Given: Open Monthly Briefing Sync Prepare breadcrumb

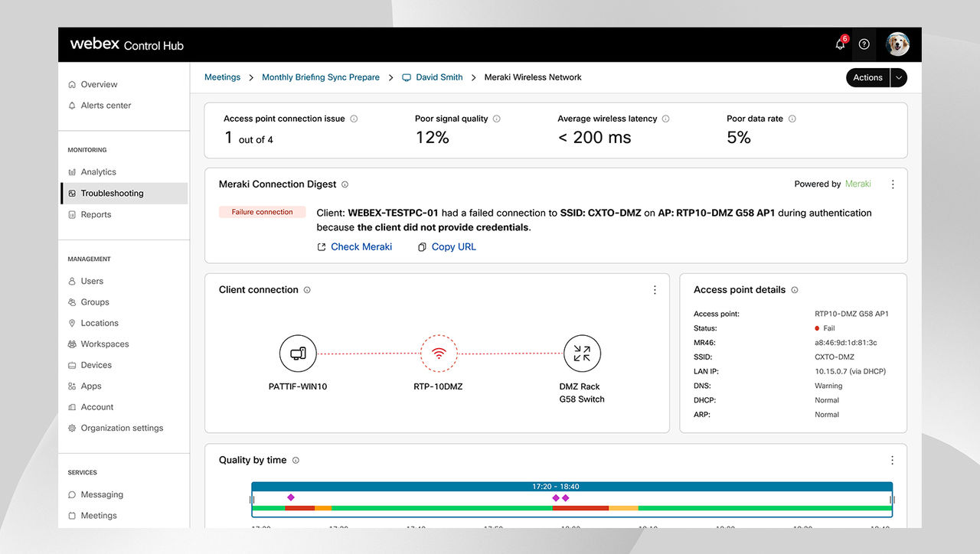Looking at the screenshot, I should pyautogui.click(x=321, y=77).
